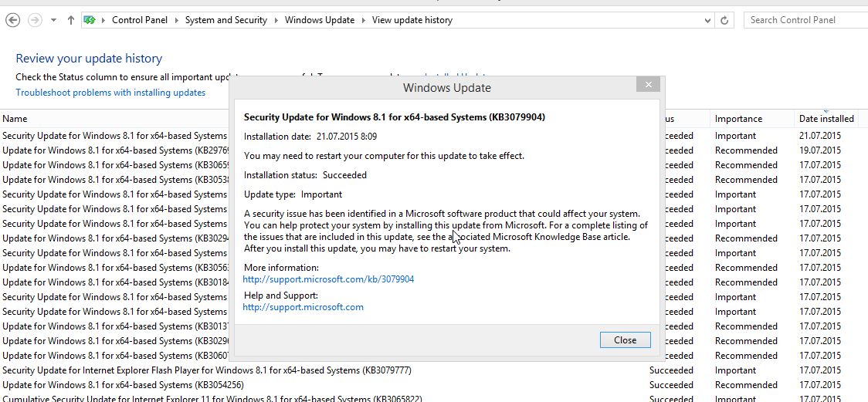Sort by the Date installed column header

(x=826, y=118)
